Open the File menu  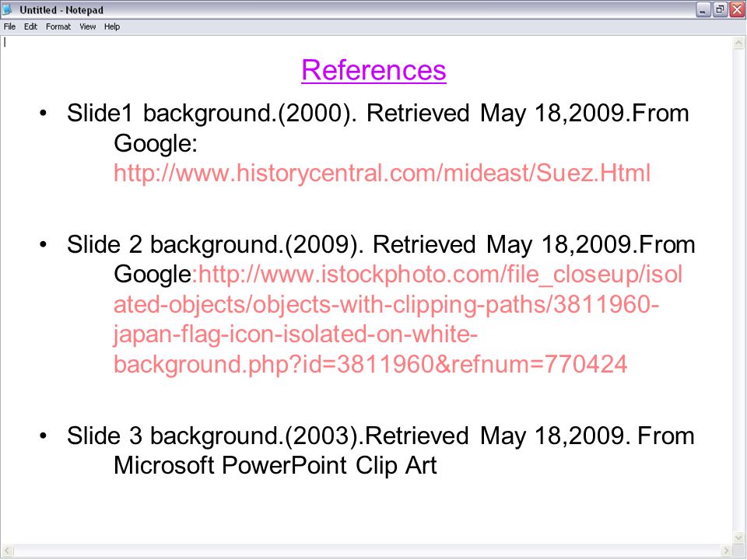(x=9, y=26)
